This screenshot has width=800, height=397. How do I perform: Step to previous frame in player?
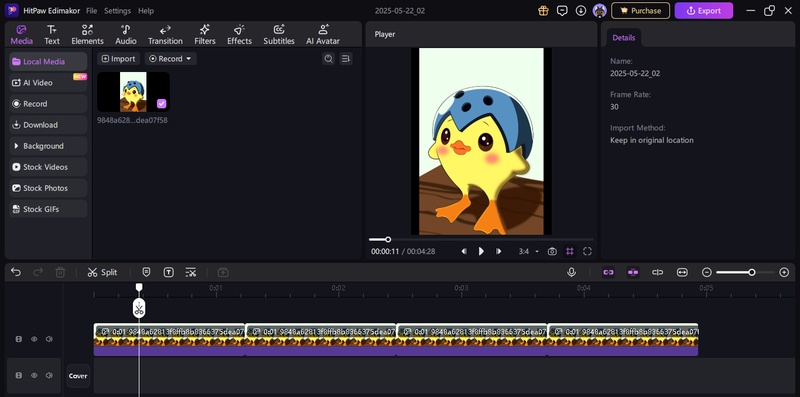click(464, 251)
